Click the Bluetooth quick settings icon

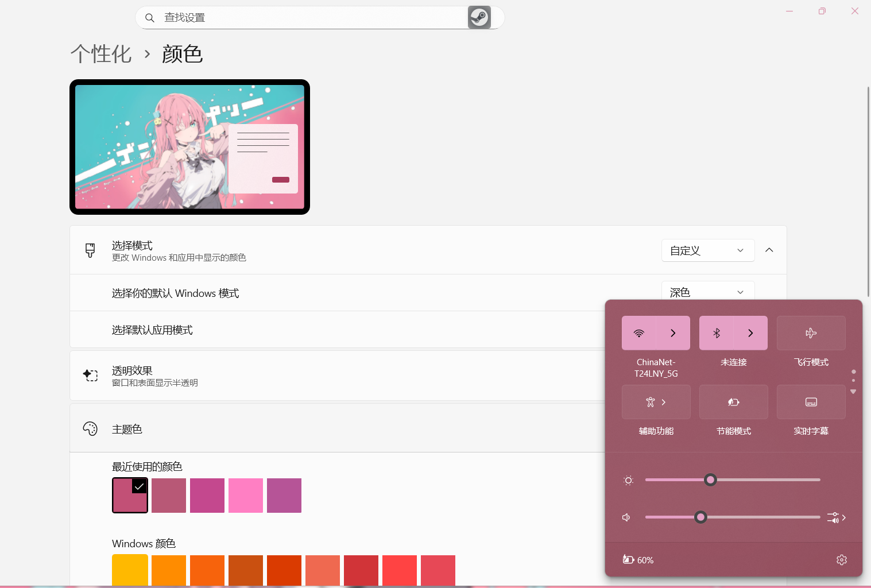click(716, 332)
